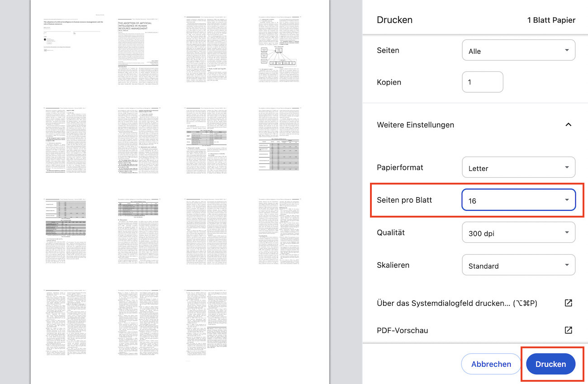588x384 pixels.
Task: Open the Papierformat dropdown showing Letter
Action: coord(518,168)
